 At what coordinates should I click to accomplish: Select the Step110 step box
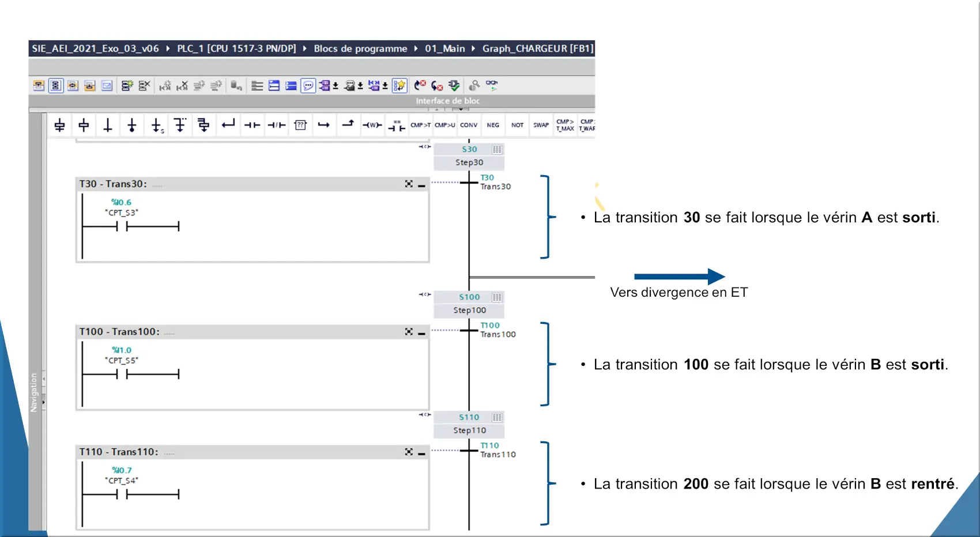point(469,430)
